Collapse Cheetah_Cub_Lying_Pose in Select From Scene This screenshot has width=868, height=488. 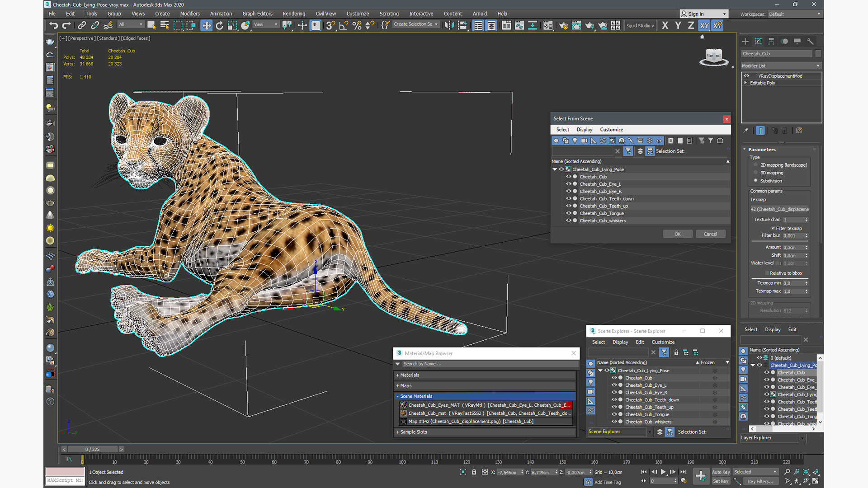click(555, 169)
